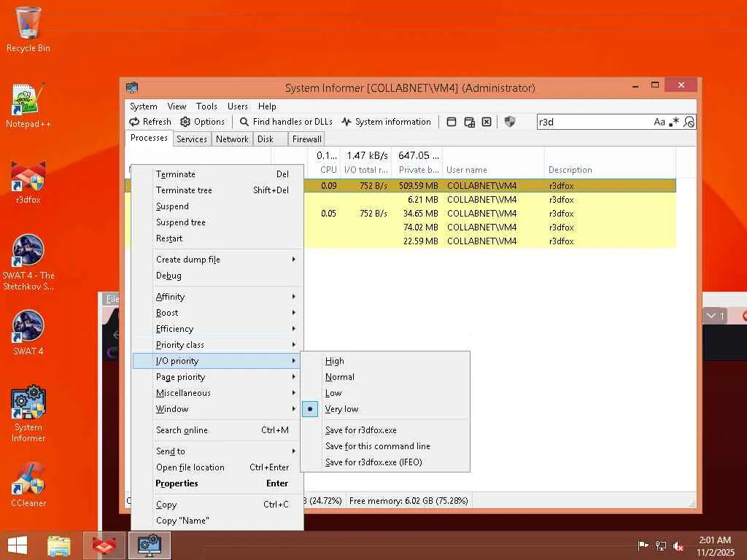
Task: Select Suspend in the context menu
Action: coord(217,206)
